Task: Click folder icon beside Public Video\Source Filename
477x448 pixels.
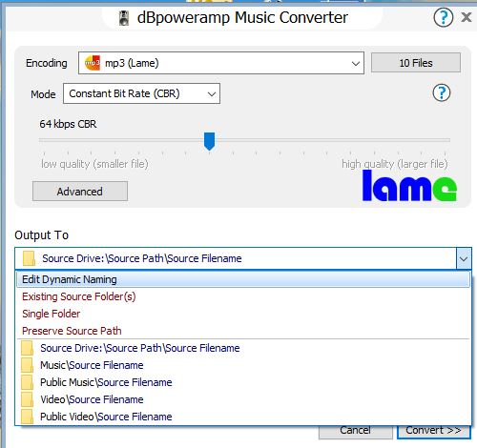Action: pos(28,417)
